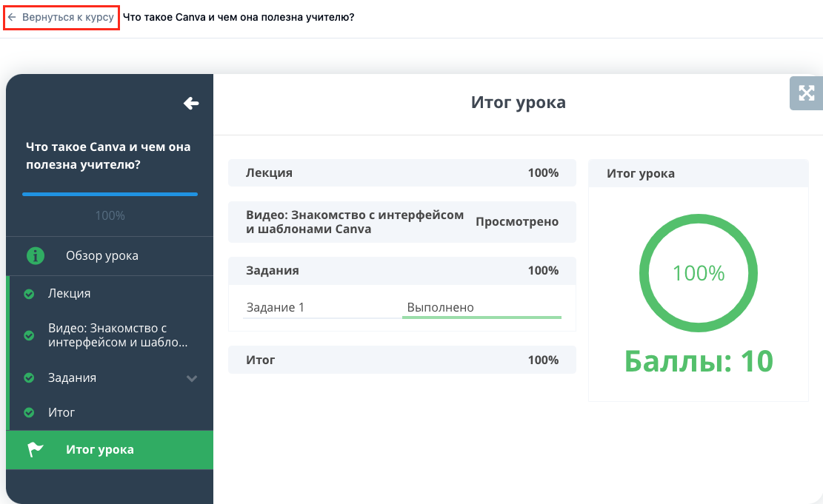The height and width of the screenshot is (504, 823).
Task: Click the green info icon beside Обзор урока
Action: click(x=35, y=256)
